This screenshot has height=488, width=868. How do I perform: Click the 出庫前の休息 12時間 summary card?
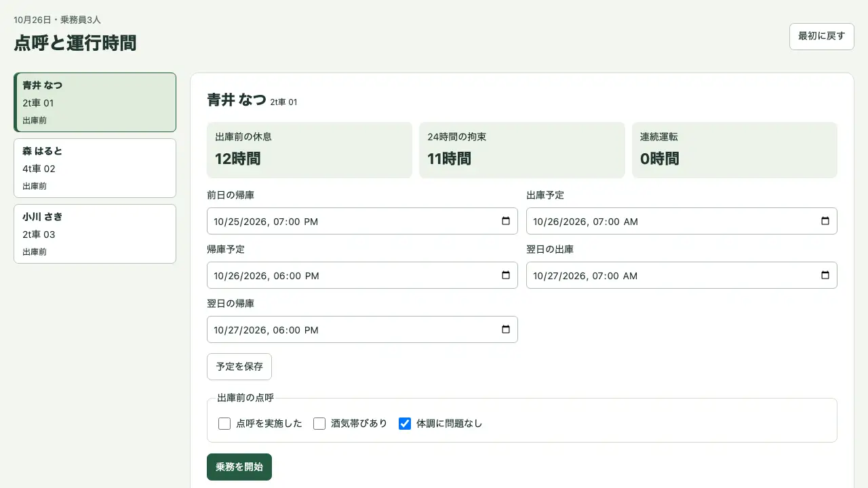309,150
